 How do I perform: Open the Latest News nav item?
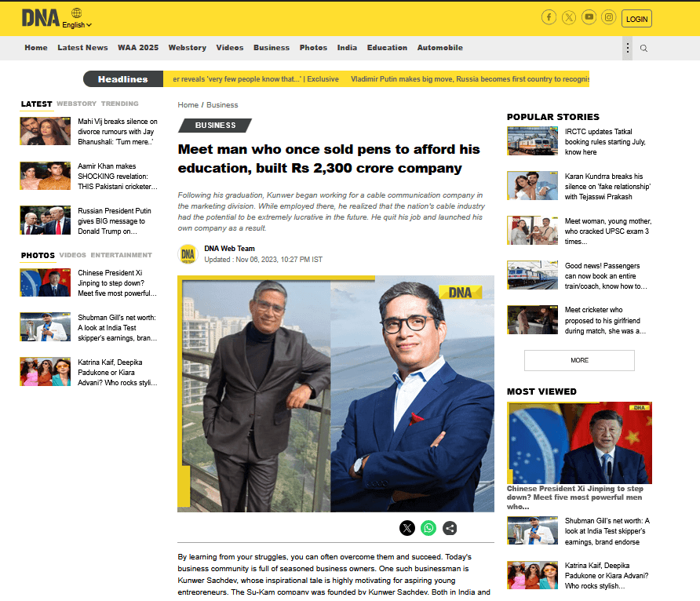(x=82, y=48)
